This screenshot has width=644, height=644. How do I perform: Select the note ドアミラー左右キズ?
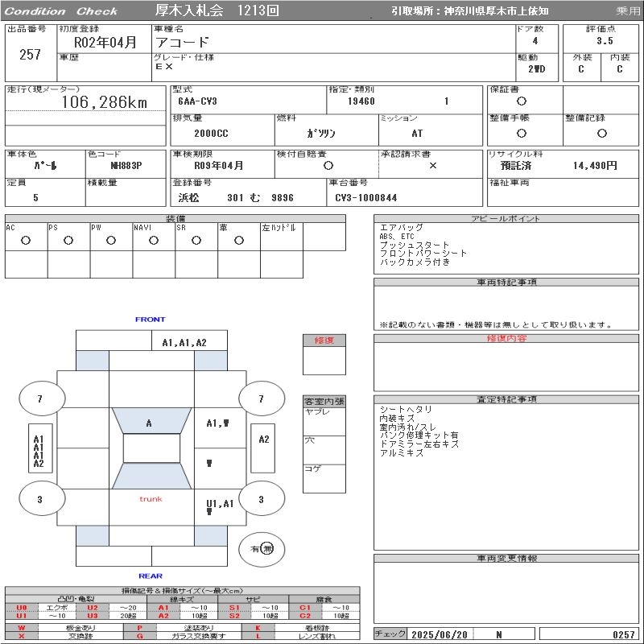coord(419,444)
